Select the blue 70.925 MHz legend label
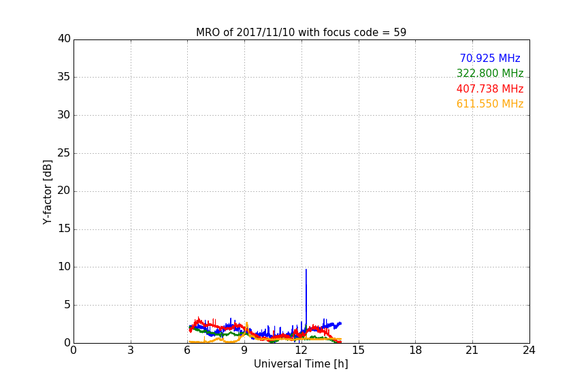Image resolution: width=588 pixels, height=392 pixels. pos(490,58)
